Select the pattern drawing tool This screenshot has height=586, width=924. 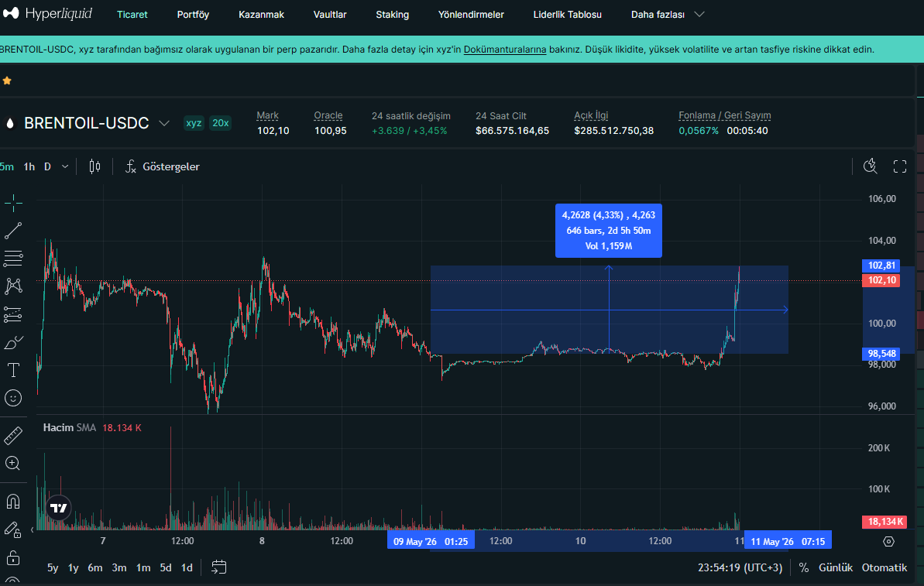(13, 286)
